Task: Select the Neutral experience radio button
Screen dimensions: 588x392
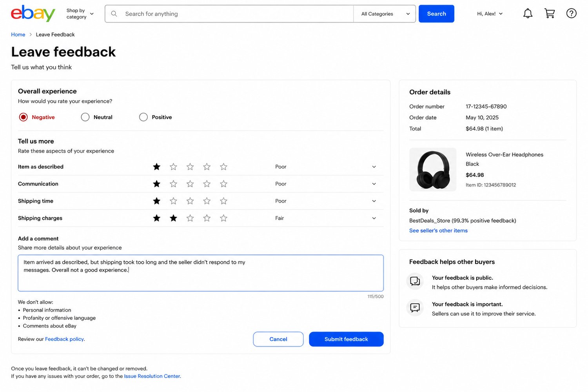Action: 85,117
